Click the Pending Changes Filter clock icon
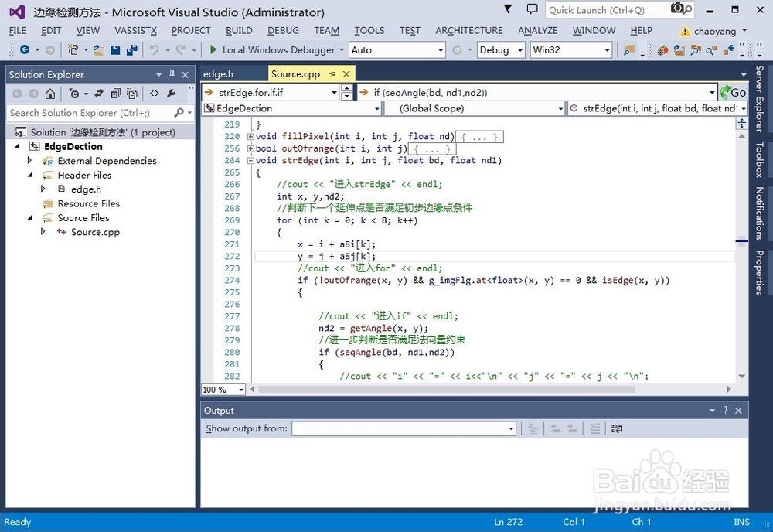The width and height of the screenshot is (773, 532). 74,94
